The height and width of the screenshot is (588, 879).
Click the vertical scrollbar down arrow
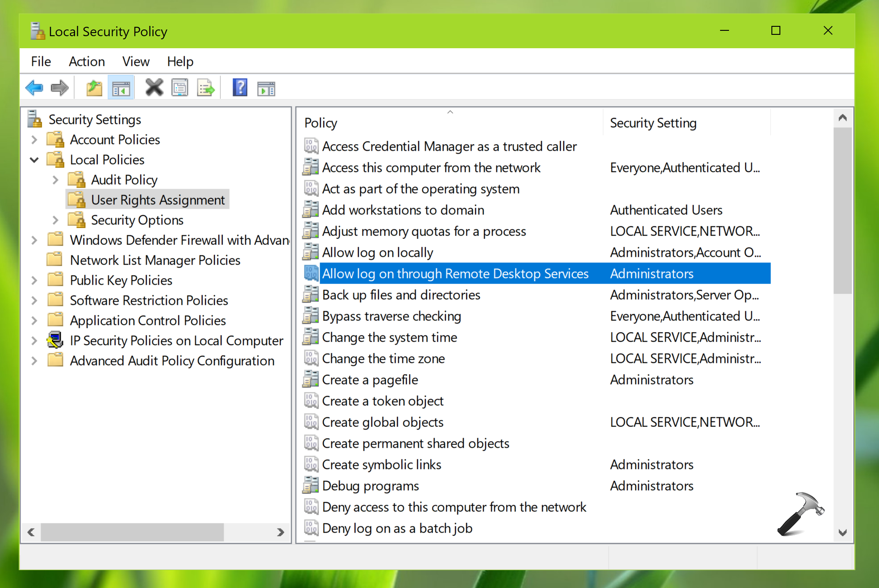point(842,532)
